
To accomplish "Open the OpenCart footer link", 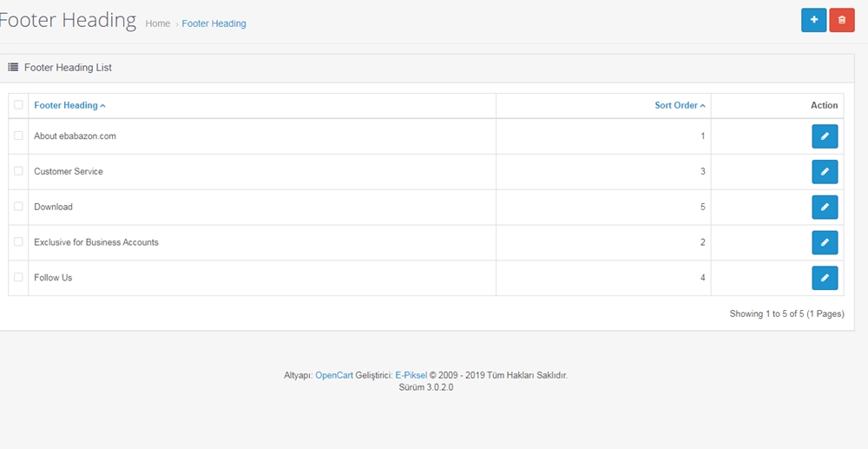I will (334, 375).
